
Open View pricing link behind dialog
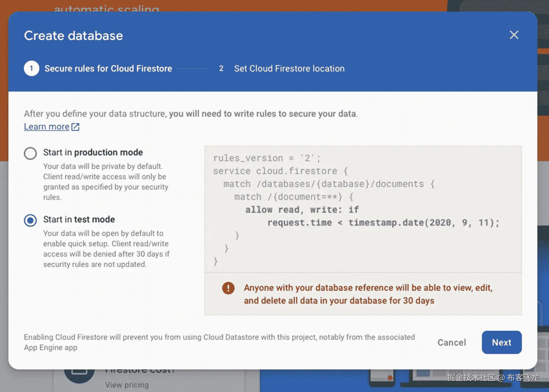(x=127, y=385)
